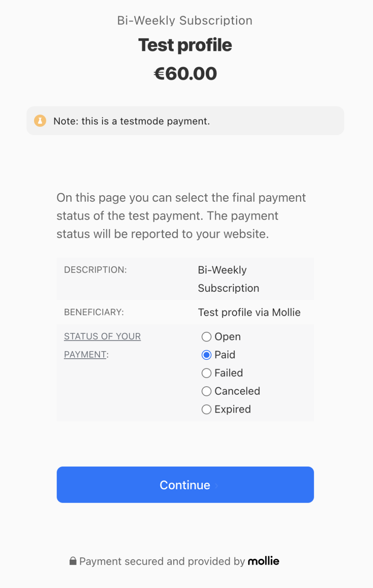Click the Test profile heading
Image resolution: width=373 pixels, height=588 pixels.
point(185,45)
